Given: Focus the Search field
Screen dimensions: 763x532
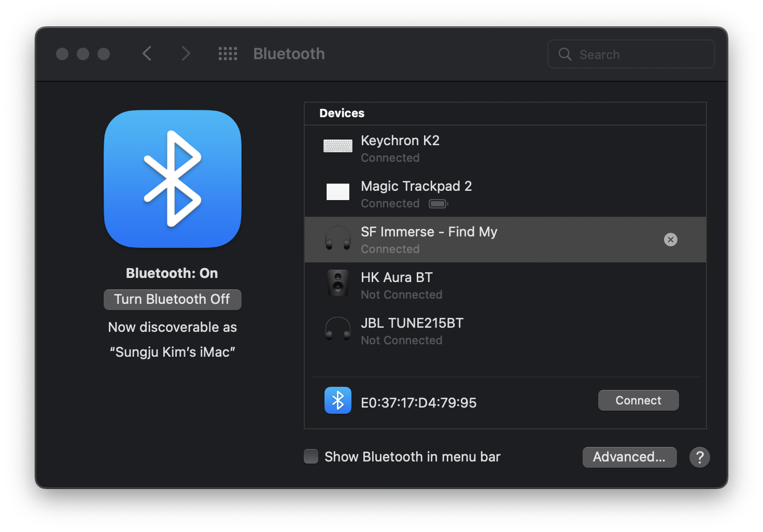Looking at the screenshot, I should pyautogui.click(x=631, y=54).
